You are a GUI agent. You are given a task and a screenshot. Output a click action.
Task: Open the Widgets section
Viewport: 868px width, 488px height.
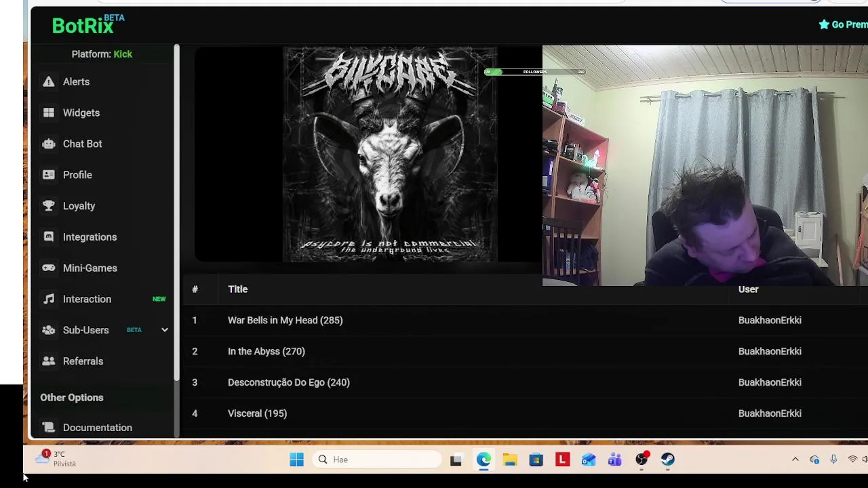(81, 113)
